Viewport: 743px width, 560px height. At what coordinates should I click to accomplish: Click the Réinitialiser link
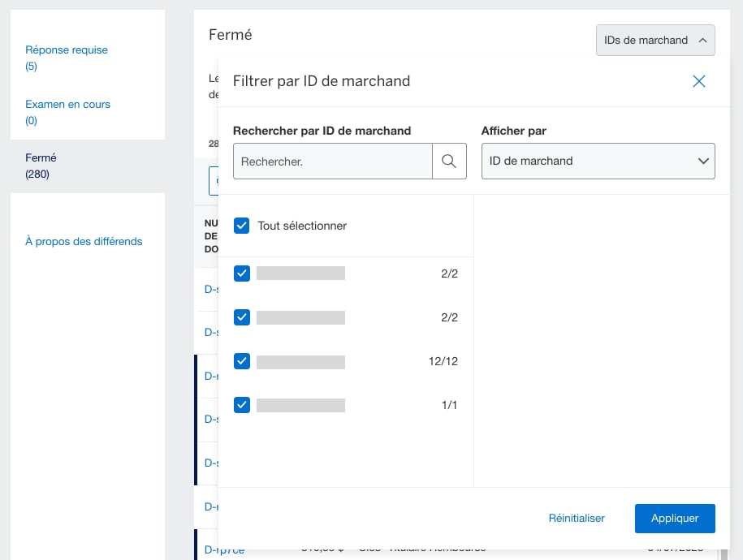577,518
